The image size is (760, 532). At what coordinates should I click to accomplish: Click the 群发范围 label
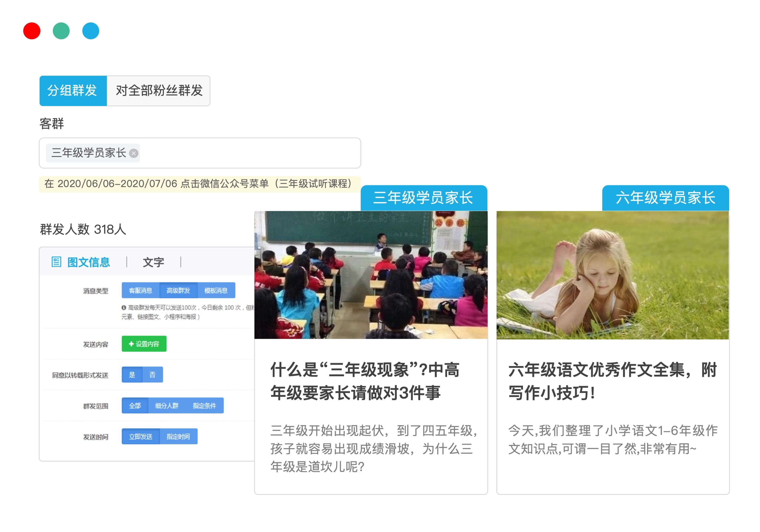coord(96,406)
